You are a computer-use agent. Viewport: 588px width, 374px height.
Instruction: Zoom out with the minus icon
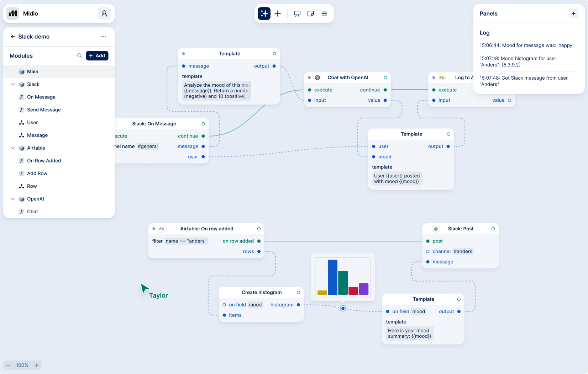8,365
